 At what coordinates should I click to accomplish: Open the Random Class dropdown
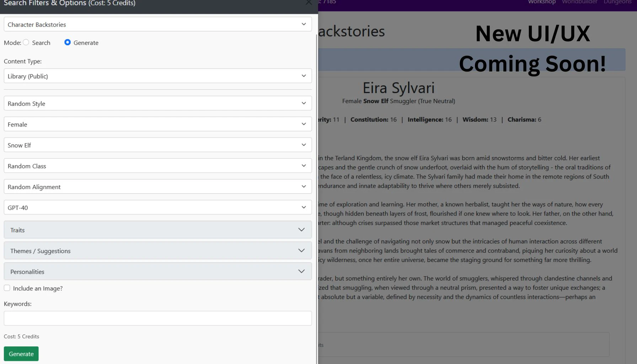pos(157,166)
